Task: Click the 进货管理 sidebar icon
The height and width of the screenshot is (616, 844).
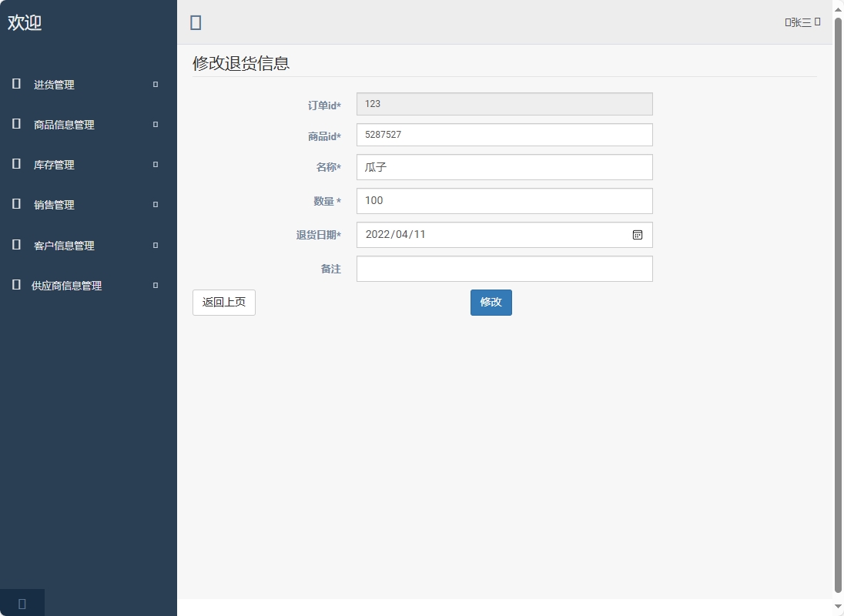Action: point(15,84)
